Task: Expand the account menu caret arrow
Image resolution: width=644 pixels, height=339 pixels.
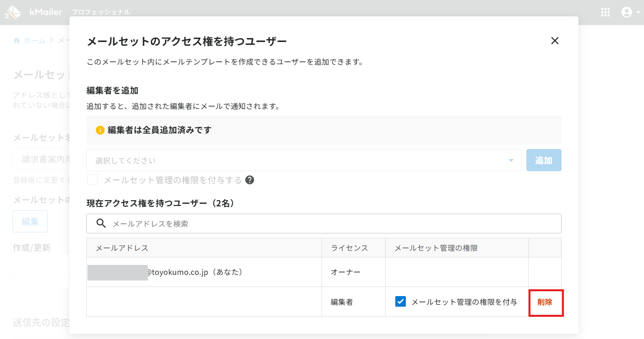Action: pos(638,13)
